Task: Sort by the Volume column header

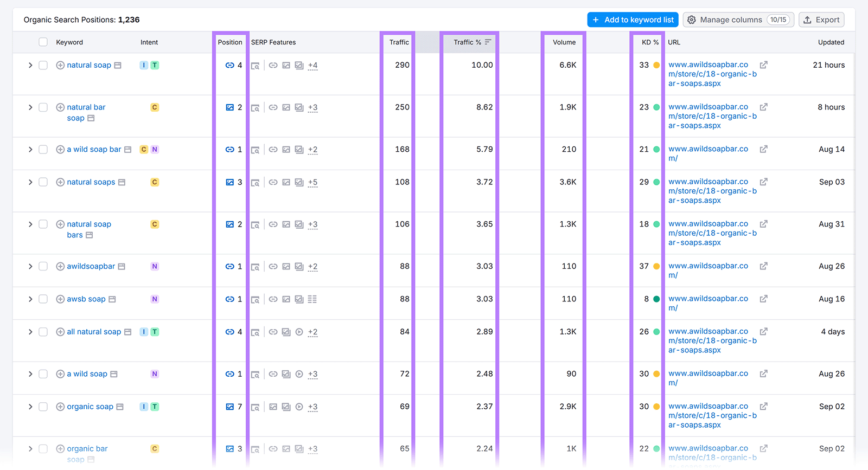Action: point(564,42)
